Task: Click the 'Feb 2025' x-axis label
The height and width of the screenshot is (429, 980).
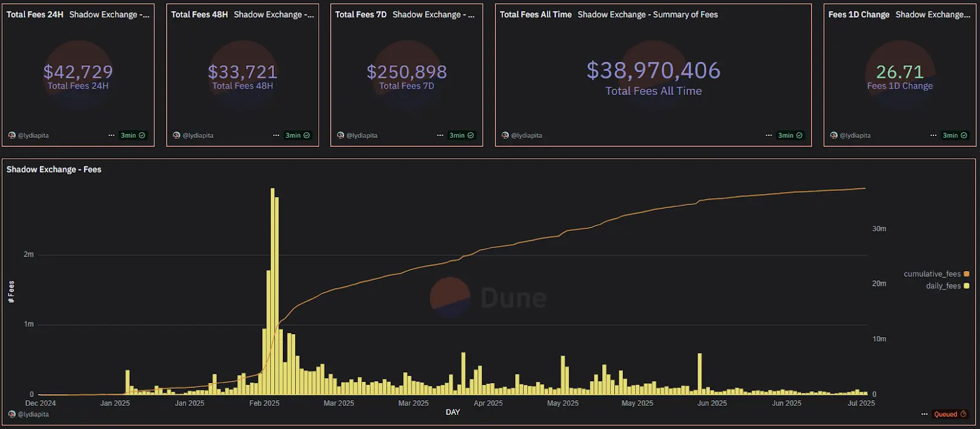Action: (x=265, y=403)
